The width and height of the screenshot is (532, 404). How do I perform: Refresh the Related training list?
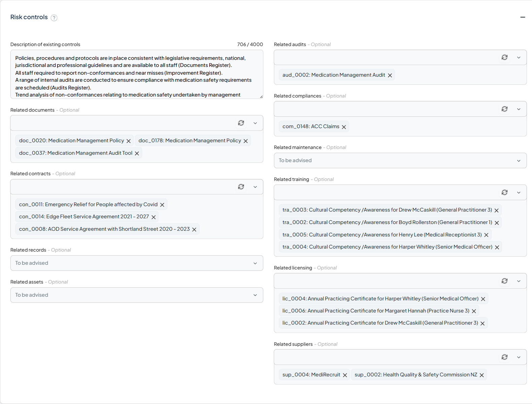pos(504,192)
